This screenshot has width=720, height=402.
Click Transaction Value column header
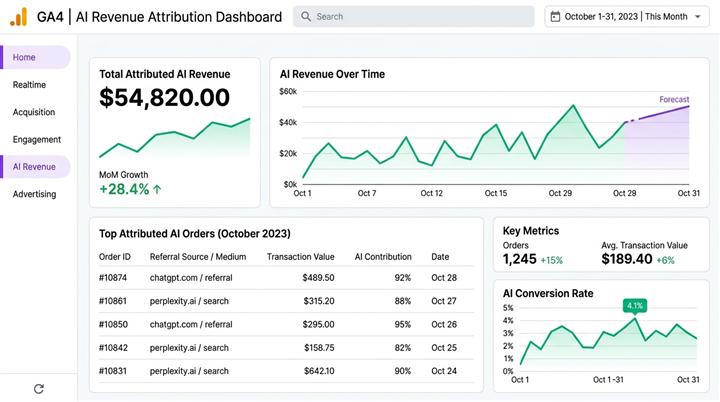(300, 257)
